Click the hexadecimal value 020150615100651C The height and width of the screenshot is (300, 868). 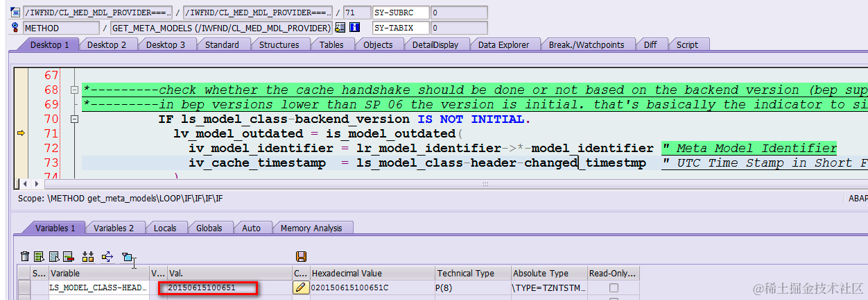[372, 287]
